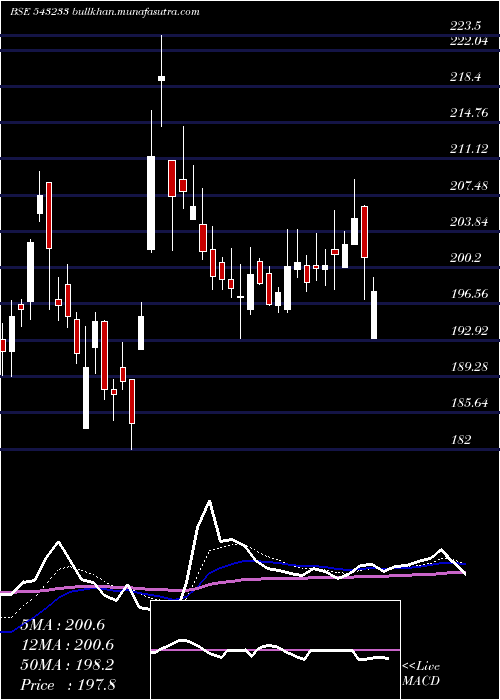
Task: Click the small white candle at the chart's peak
Action: [161, 79]
